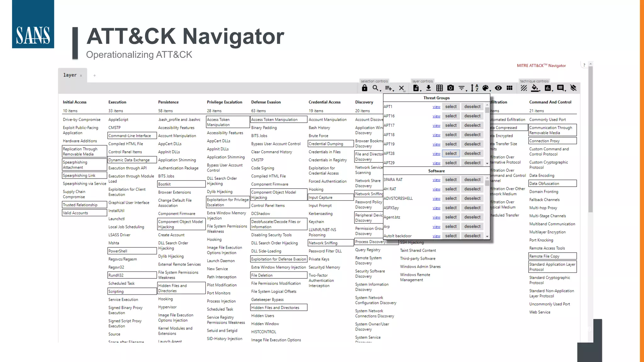
Task: Click select for AutoIt backdoor
Action: 451,236
